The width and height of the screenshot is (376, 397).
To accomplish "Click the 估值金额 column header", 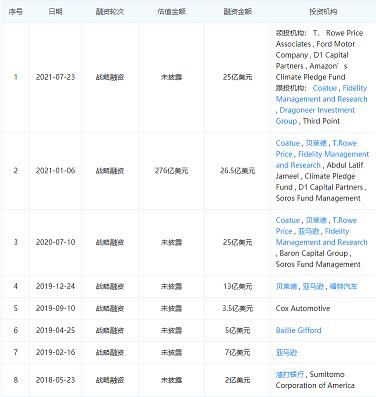I will [x=171, y=12].
